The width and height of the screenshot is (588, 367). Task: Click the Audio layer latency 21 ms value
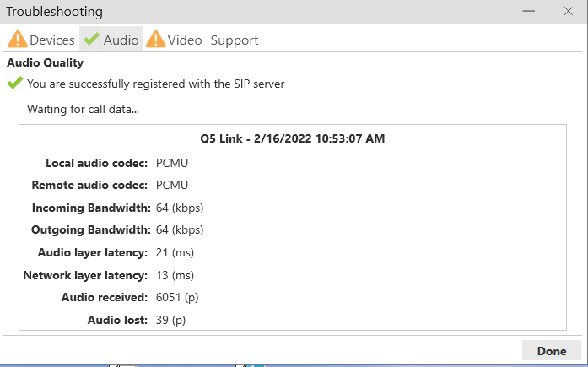pyautogui.click(x=175, y=252)
